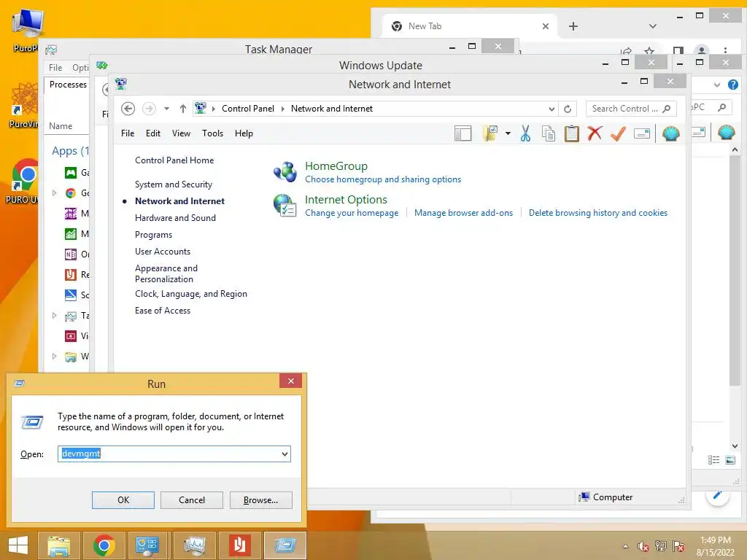Click the blue Help question mark icon

click(x=732, y=85)
